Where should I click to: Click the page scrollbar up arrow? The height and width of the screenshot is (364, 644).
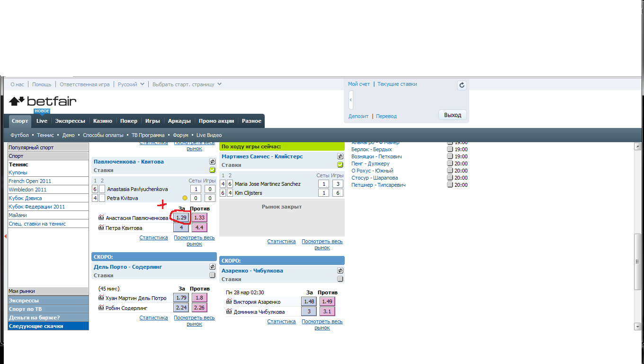pos(637,146)
